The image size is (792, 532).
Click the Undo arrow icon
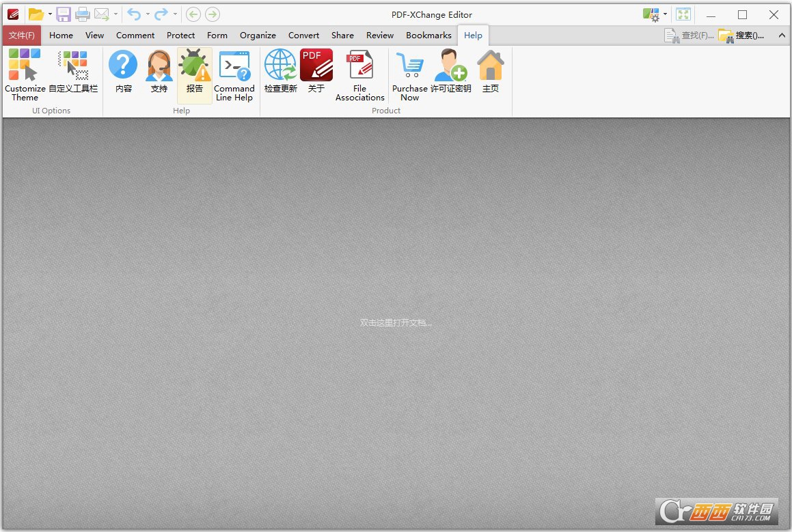tap(134, 14)
